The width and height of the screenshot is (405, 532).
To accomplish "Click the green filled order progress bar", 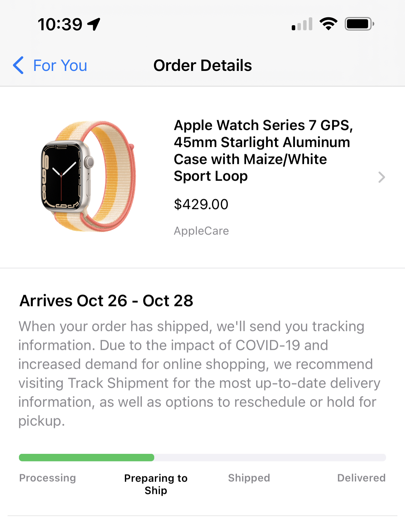I will (x=86, y=458).
